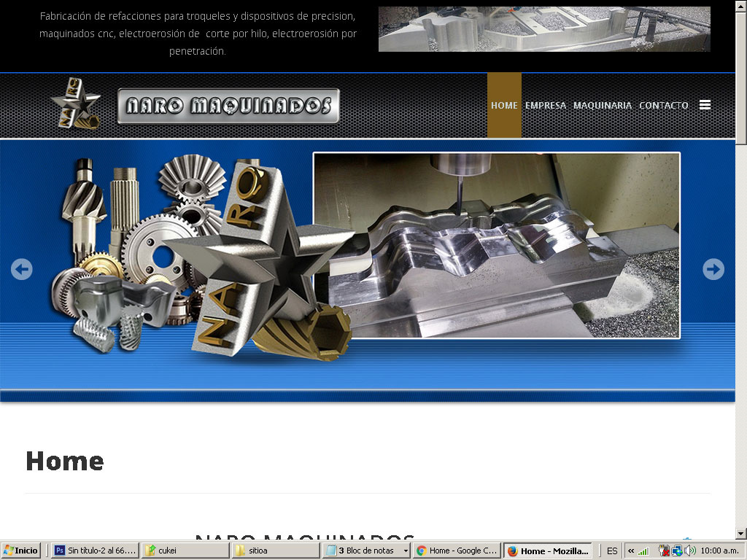The width and height of the screenshot is (747, 560).
Task: Switch to Photoshop Sin título-2 taskbar item
Action: pyautogui.click(x=96, y=551)
